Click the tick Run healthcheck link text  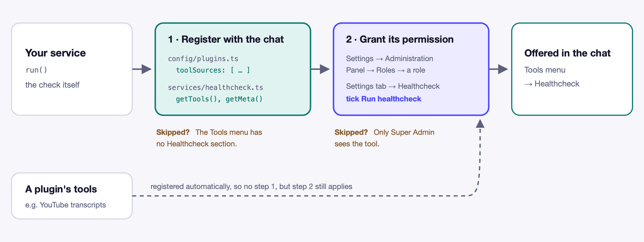[x=384, y=99]
